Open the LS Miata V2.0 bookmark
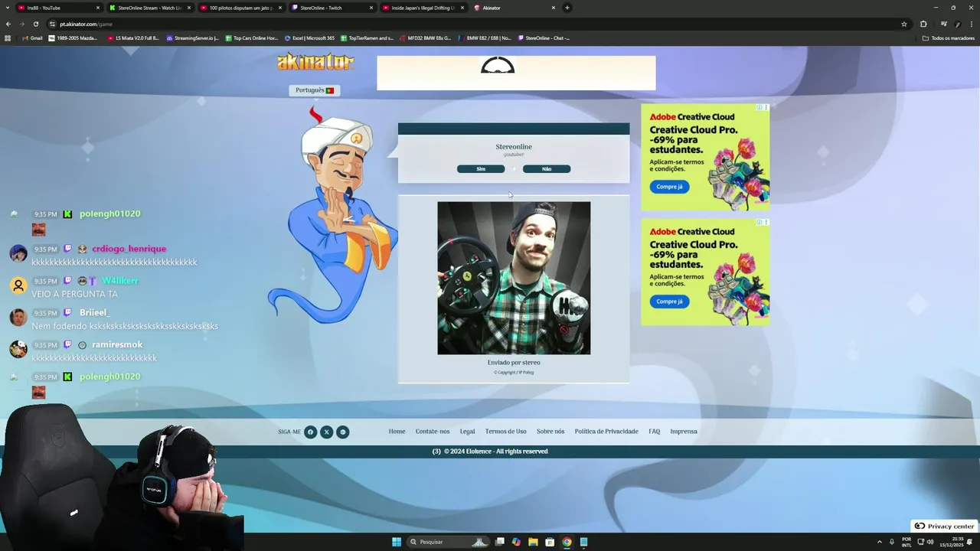The height and width of the screenshot is (551, 980). point(133,38)
